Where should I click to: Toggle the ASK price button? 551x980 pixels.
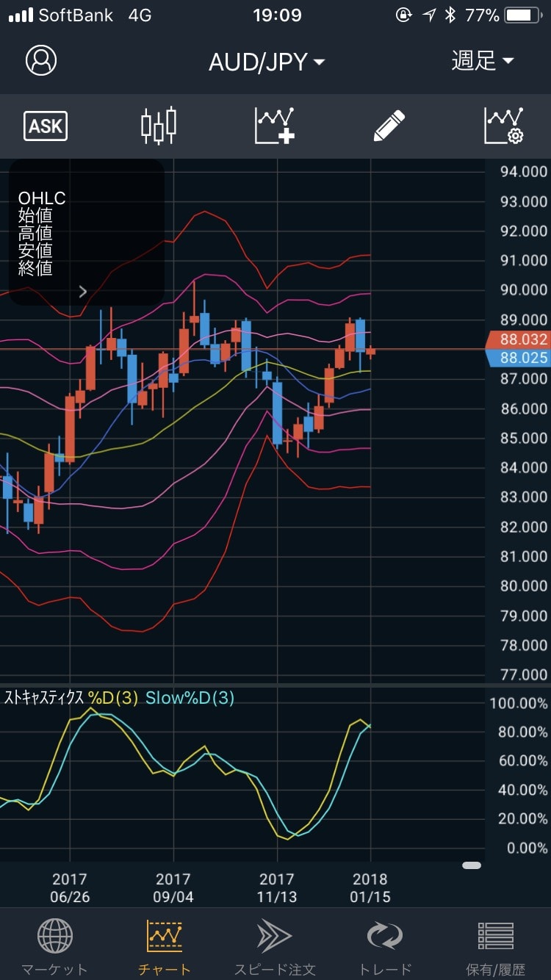point(46,126)
